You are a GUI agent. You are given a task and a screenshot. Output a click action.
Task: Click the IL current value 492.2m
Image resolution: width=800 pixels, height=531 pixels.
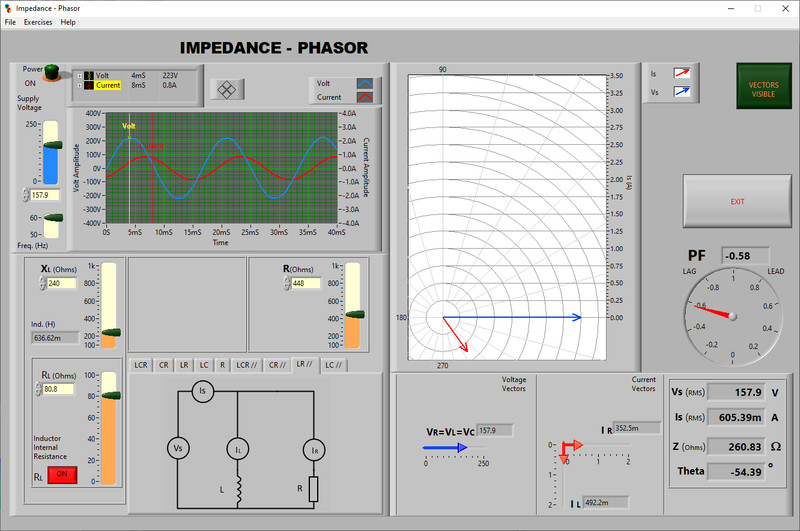(x=606, y=502)
